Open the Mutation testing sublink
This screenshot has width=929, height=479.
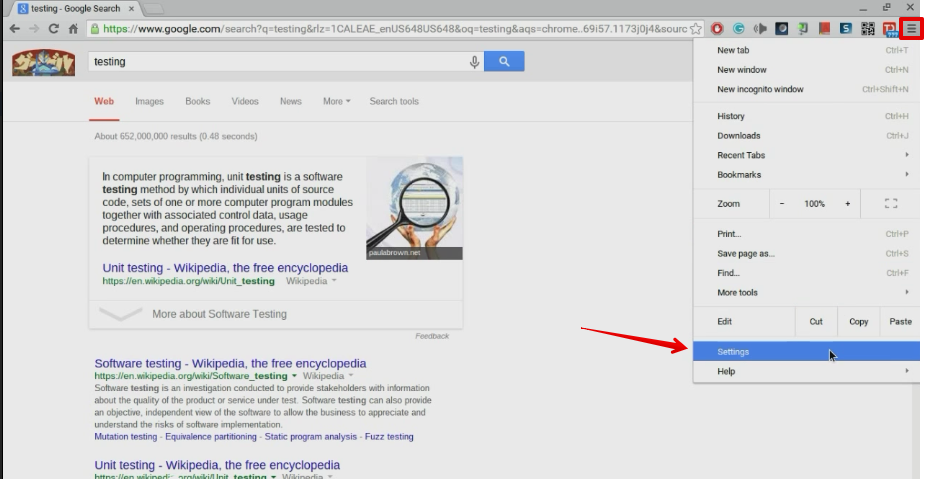pos(126,437)
